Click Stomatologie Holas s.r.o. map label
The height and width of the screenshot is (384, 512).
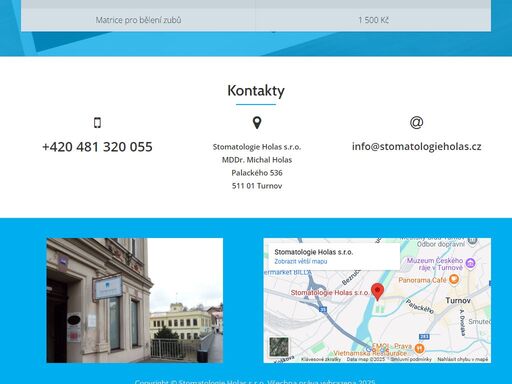[330, 292]
